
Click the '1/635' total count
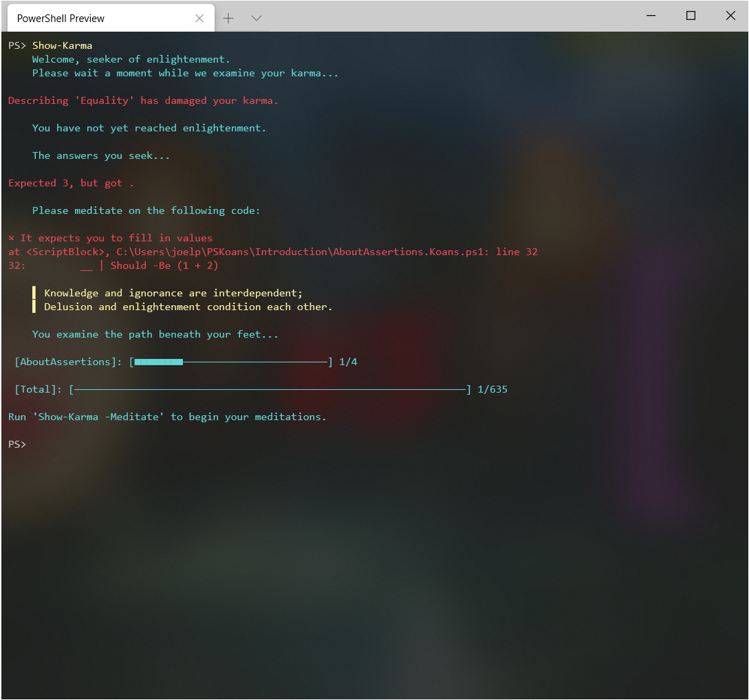pyautogui.click(x=492, y=390)
